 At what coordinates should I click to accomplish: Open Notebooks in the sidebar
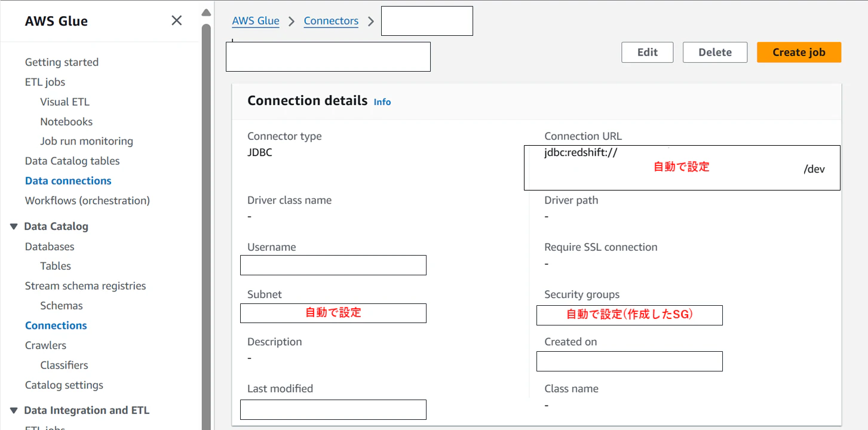[66, 121]
